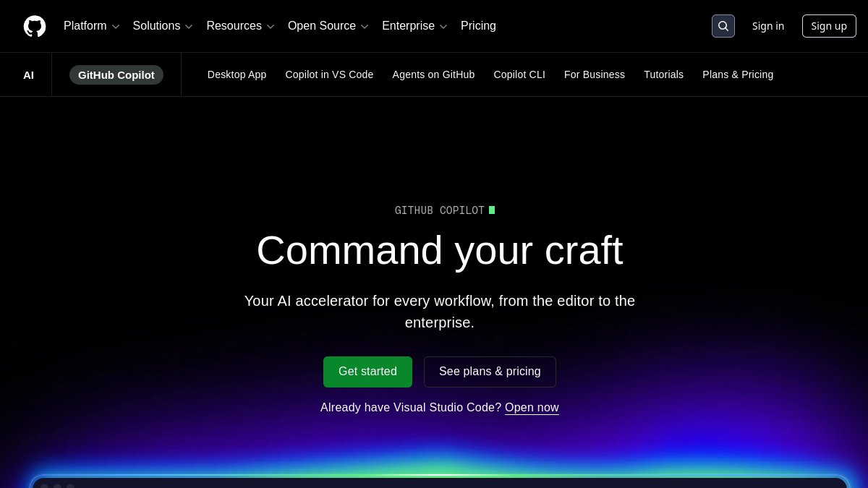The image size is (868, 488).
Task: Click the Sign up button
Action: coord(829,26)
